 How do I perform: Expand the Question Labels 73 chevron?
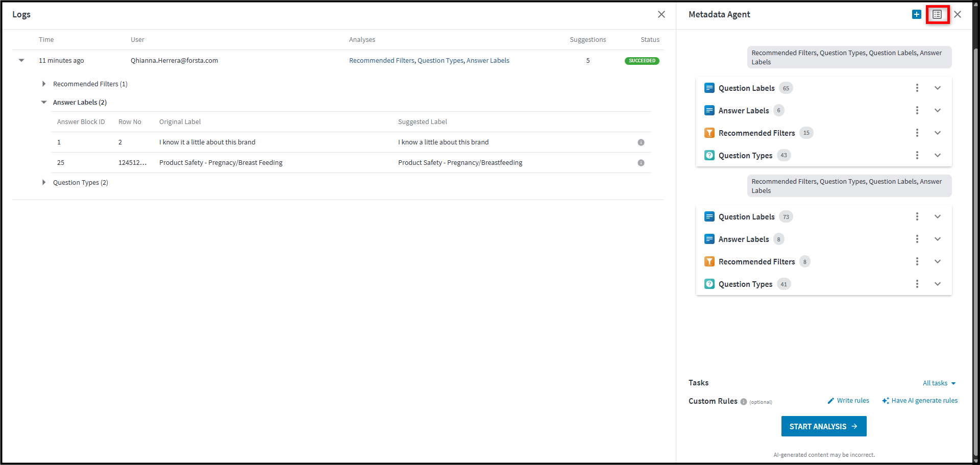[x=938, y=216]
